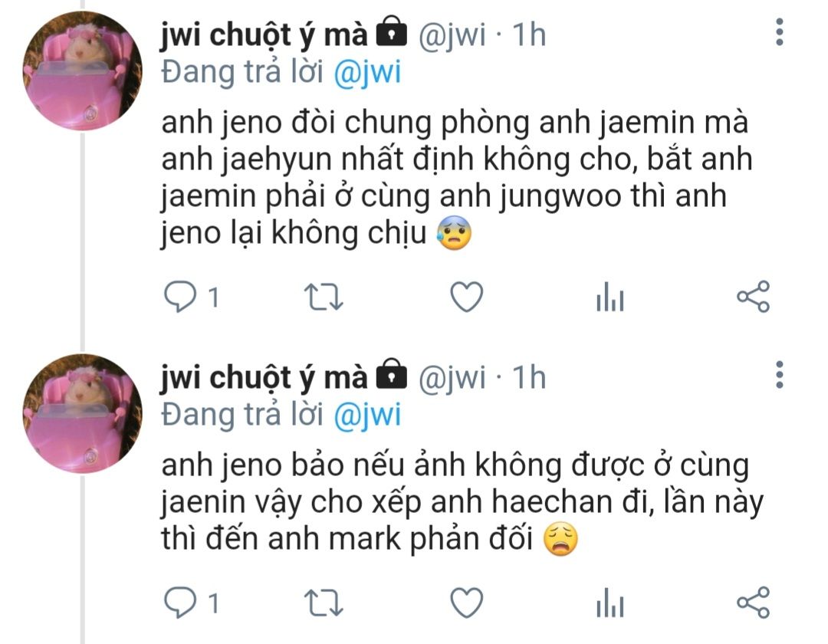
Task: Like the second tweet about mark
Action: [467, 603]
